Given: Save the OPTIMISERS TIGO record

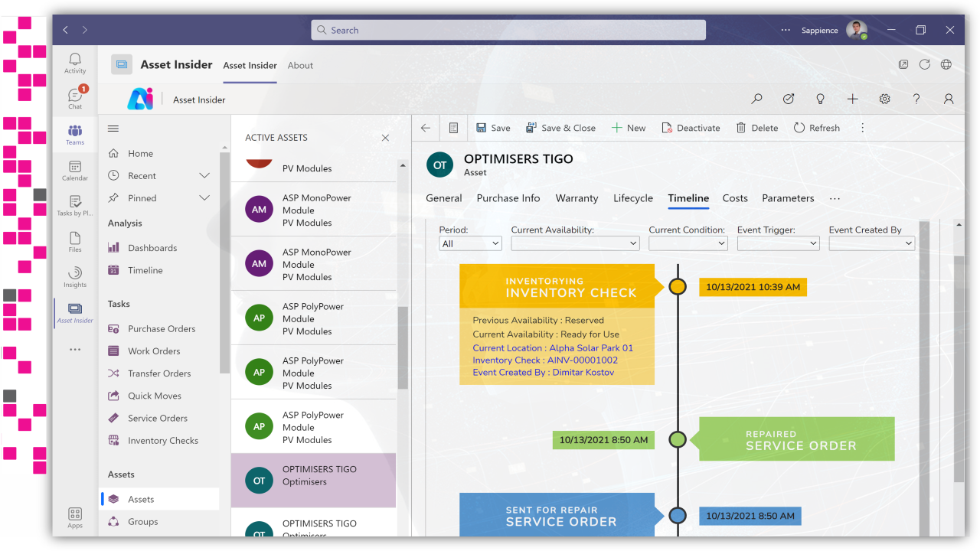Looking at the screenshot, I should pos(493,127).
